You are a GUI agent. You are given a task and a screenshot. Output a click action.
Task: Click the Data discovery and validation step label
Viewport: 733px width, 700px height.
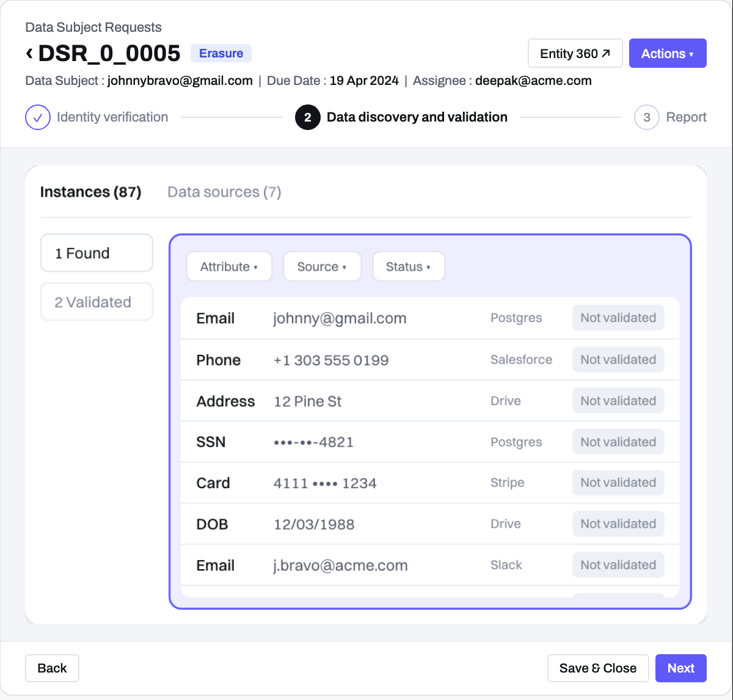click(x=417, y=117)
